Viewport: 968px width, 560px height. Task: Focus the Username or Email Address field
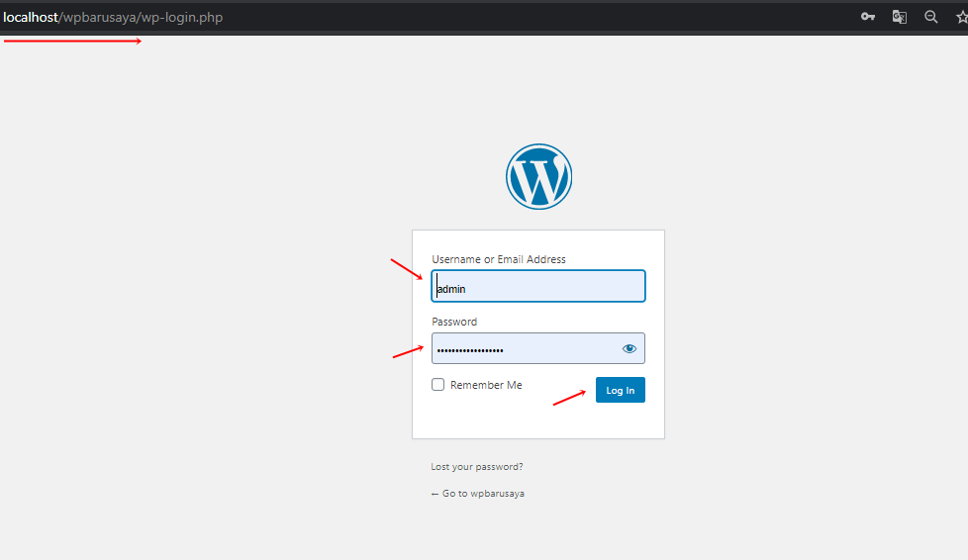538,286
